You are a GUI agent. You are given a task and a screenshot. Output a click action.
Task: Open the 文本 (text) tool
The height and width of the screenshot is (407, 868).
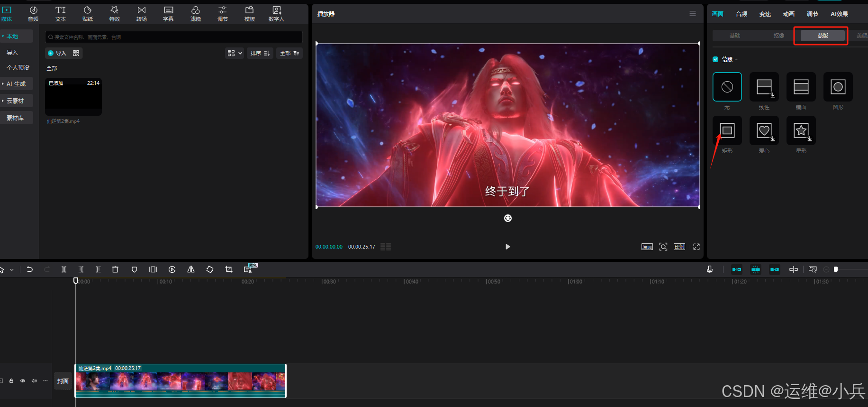[61, 14]
